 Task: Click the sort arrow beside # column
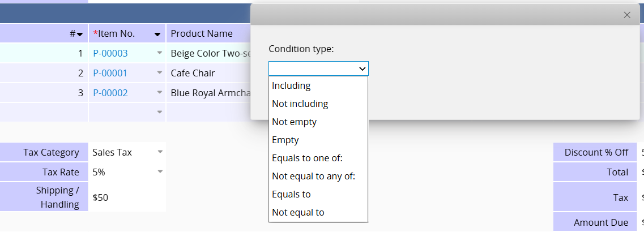80,35
